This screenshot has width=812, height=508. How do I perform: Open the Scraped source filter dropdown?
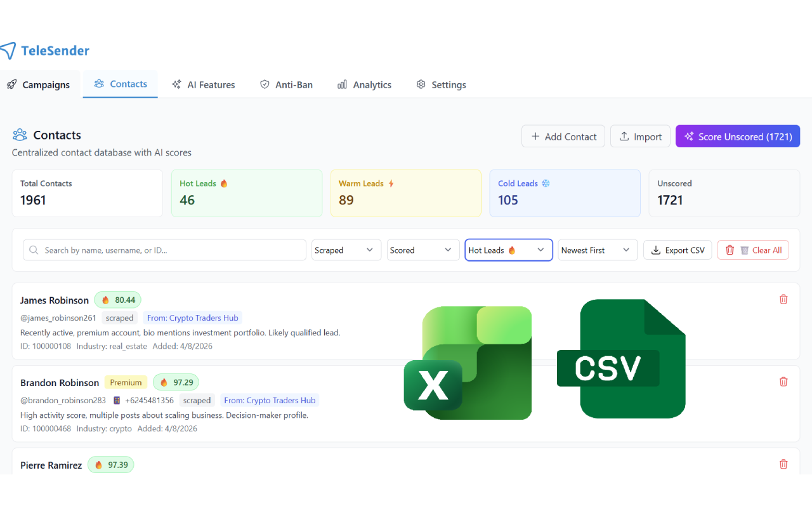tap(346, 250)
